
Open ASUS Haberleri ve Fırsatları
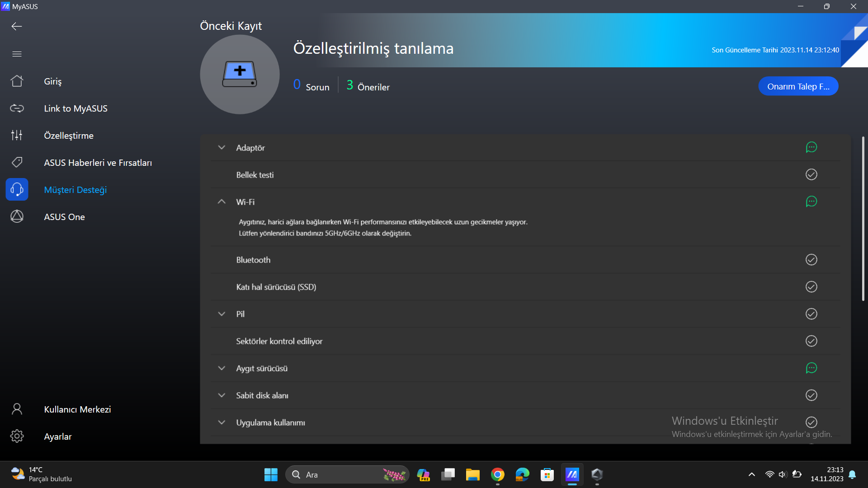[98, 163]
